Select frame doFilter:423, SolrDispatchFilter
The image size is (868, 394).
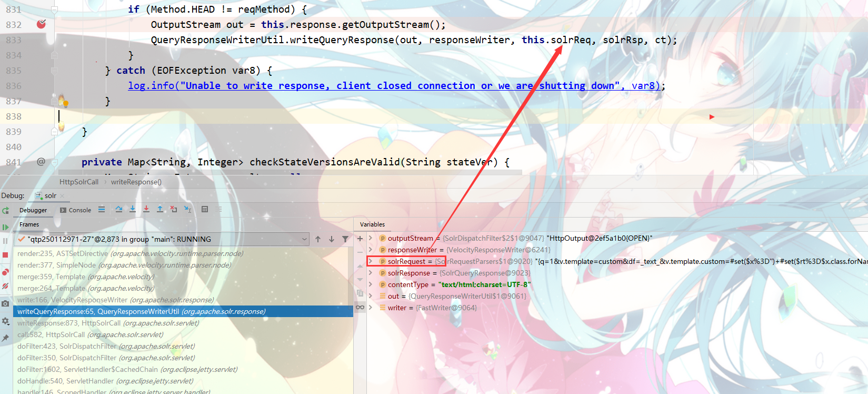click(183, 346)
